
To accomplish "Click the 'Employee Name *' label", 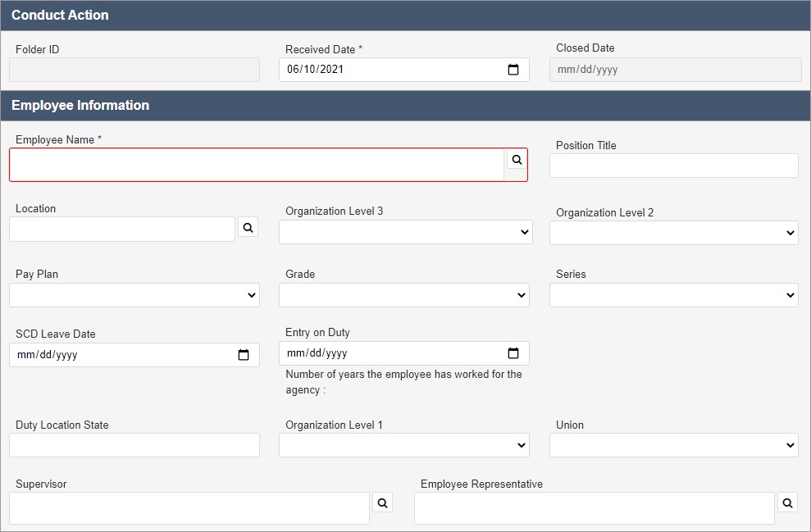I will (58, 139).
